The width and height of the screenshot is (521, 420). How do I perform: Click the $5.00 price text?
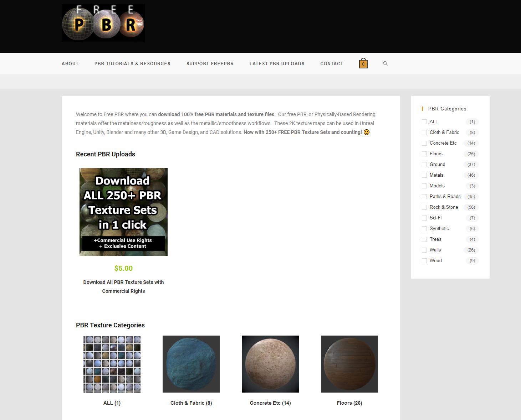point(123,268)
